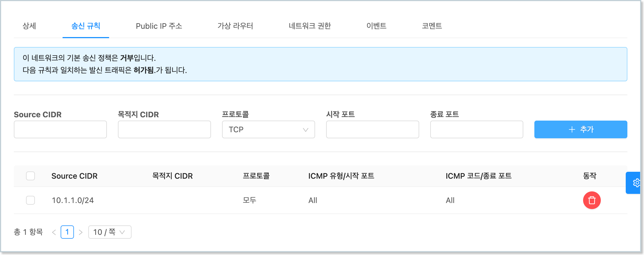644x255 pixels.
Task: Open the 이벤트 tab
Action: click(376, 26)
